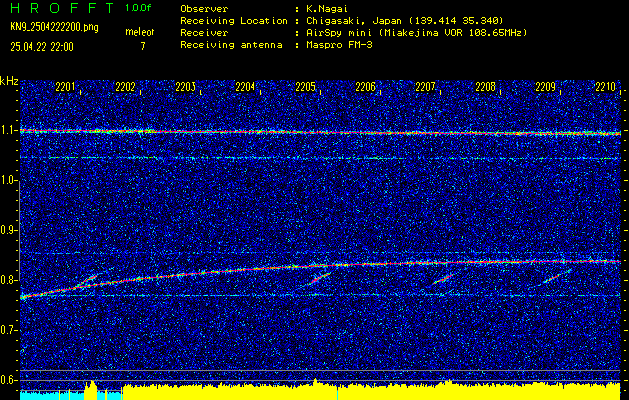This screenshot has height=400, width=629.
Task: Click the 1.0 kHz axis label
Action: click(x=9, y=181)
